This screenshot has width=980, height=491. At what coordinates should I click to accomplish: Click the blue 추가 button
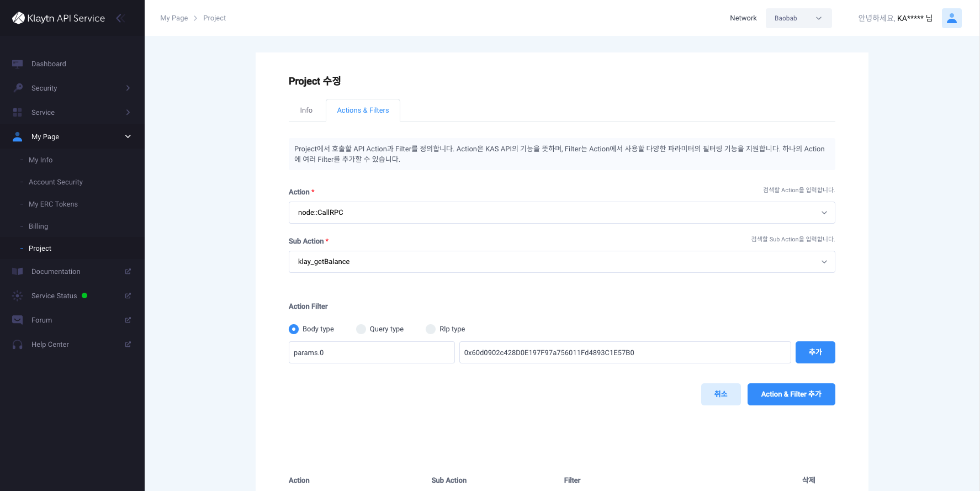pos(815,352)
